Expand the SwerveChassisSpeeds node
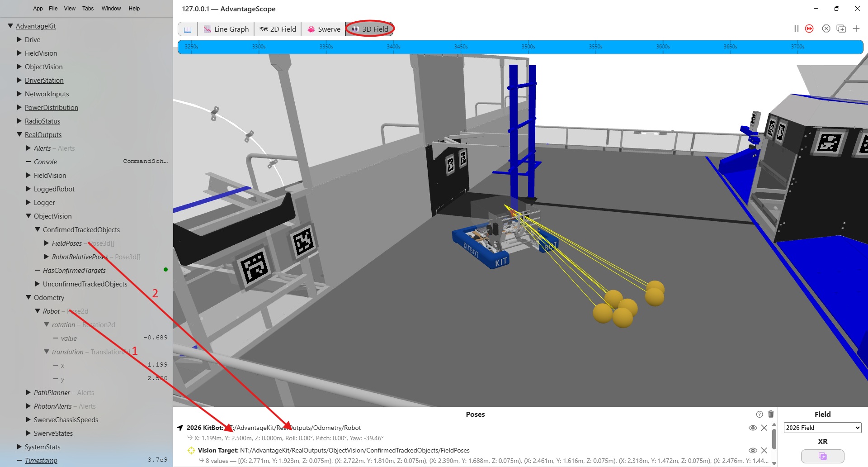The height and width of the screenshot is (467, 868). point(28,419)
